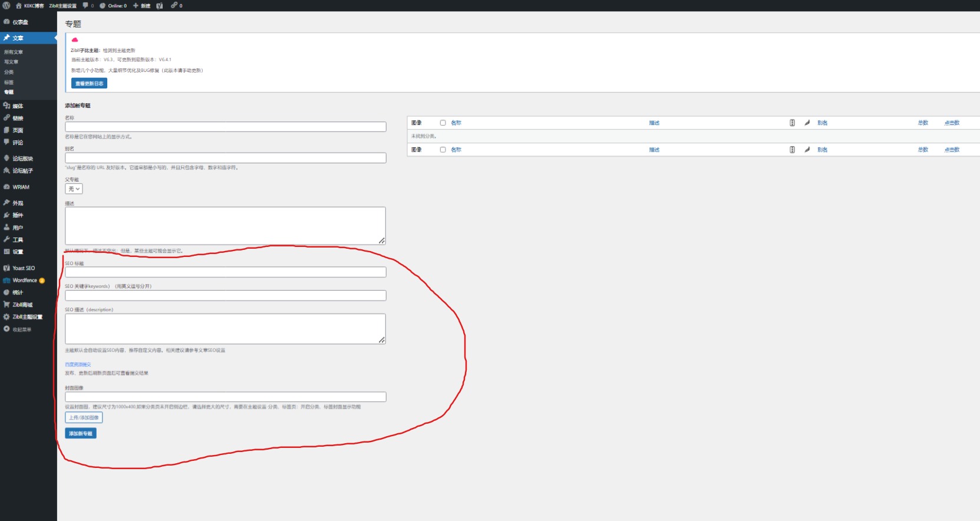Open 所有文章 all posts submenu
Viewport: 980px width, 521px height.
coord(14,52)
